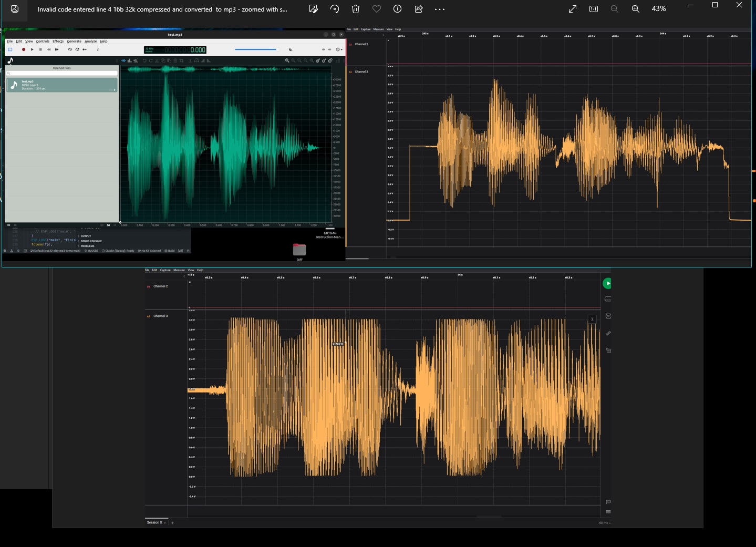The height and width of the screenshot is (547, 756).
Task: Select Channel 3 label in lower Logic window
Action: tap(160, 316)
